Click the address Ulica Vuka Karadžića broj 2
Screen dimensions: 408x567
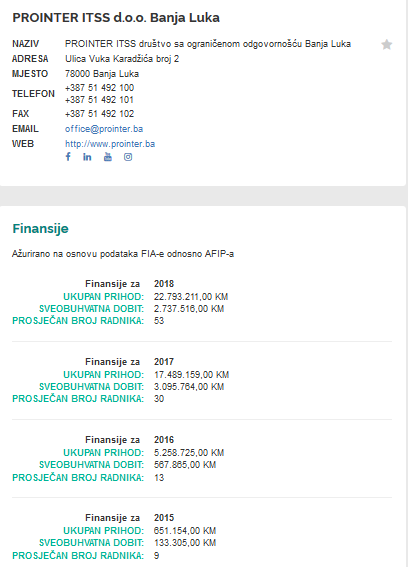pyautogui.click(x=122, y=59)
